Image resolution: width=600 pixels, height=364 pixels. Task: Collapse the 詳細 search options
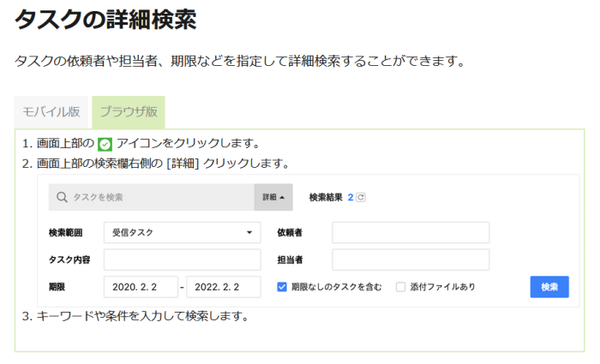coord(273,197)
